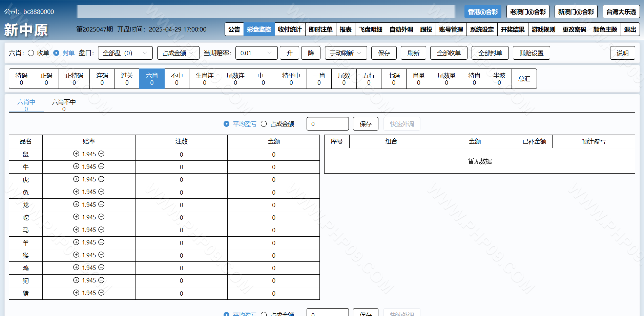Click the 全部收单 button

click(x=449, y=53)
